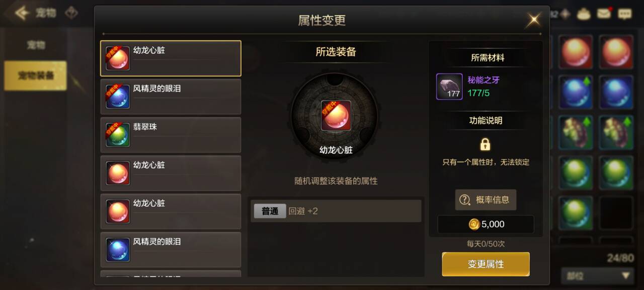
Task: Open the mail envelope icon in top bar
Action: (604, 14)
